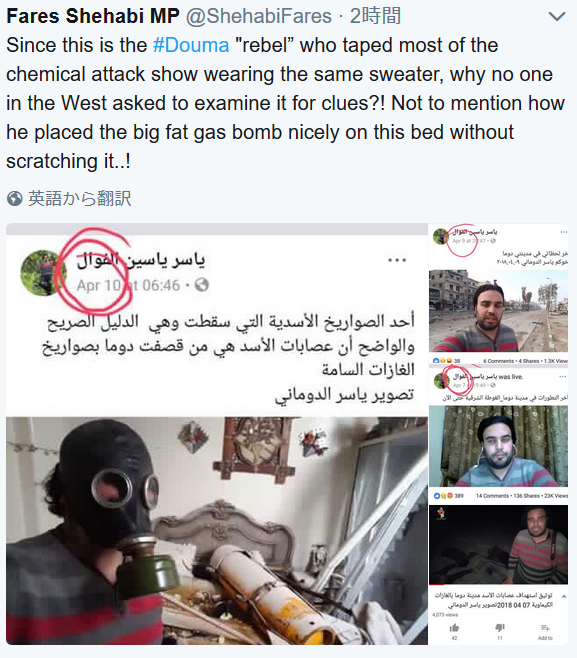Click the public globe icon beside Apr 10
The width and height of the screenshot is (577, 658).
202,285
